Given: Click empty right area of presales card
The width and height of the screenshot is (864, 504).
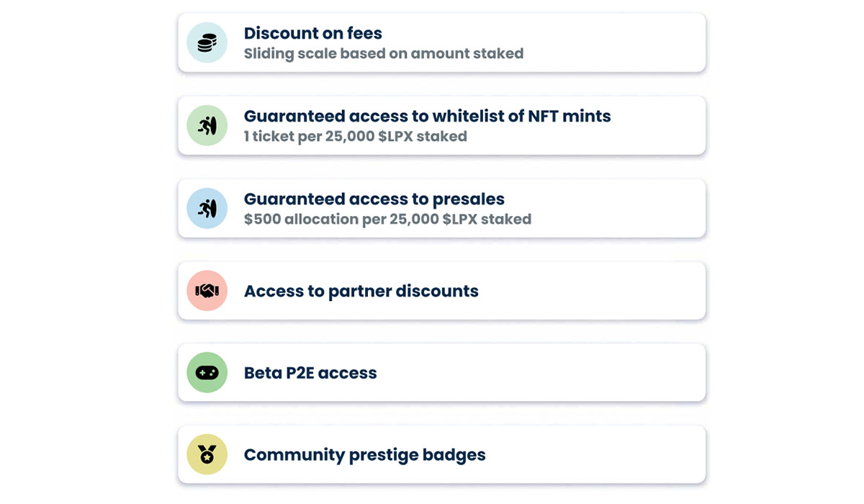Looking at the screenshot, I should pyautogui.click(x=626, y=209).
